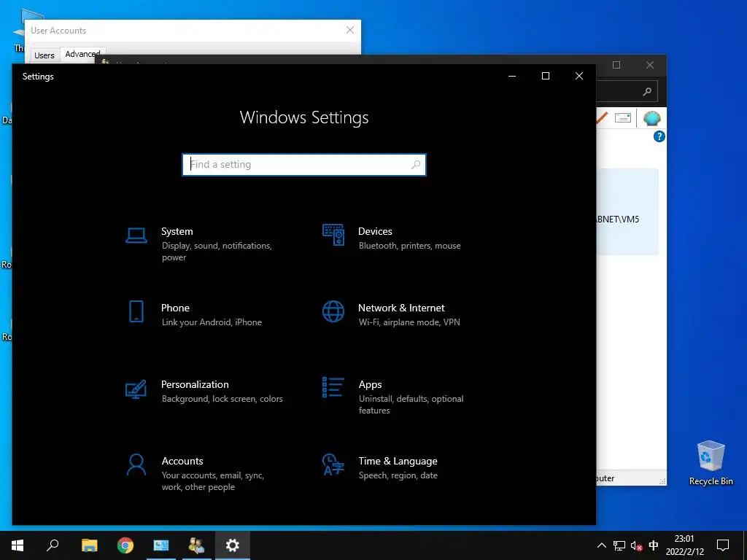Minimize the Settings window

512,76
